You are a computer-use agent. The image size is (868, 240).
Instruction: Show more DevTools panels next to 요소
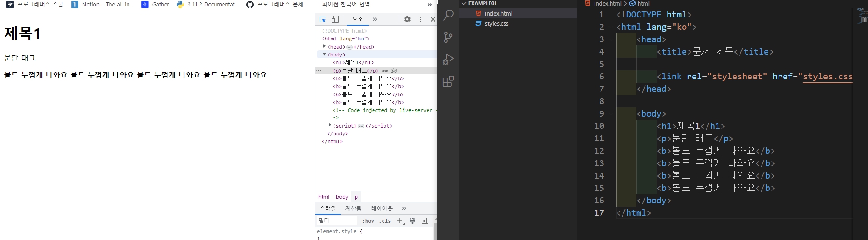375,19
